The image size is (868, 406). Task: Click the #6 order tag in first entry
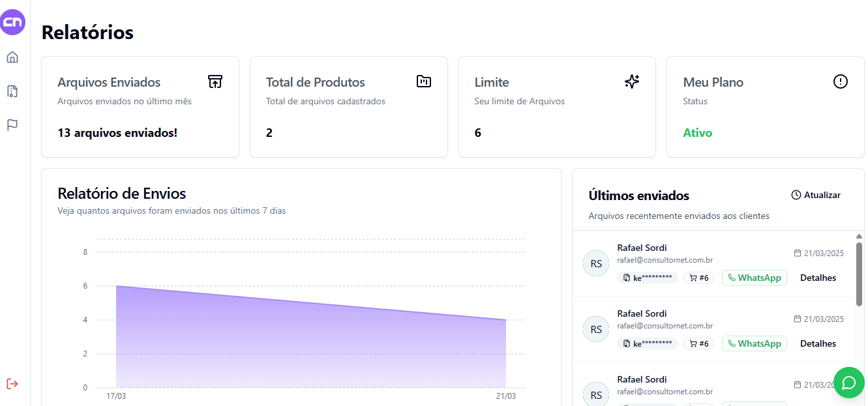point(698,278)
